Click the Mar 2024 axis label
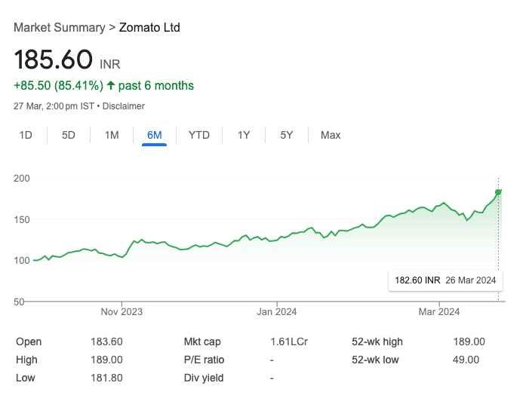The width and height of the screenshot is (532, 395). [438, 311]
